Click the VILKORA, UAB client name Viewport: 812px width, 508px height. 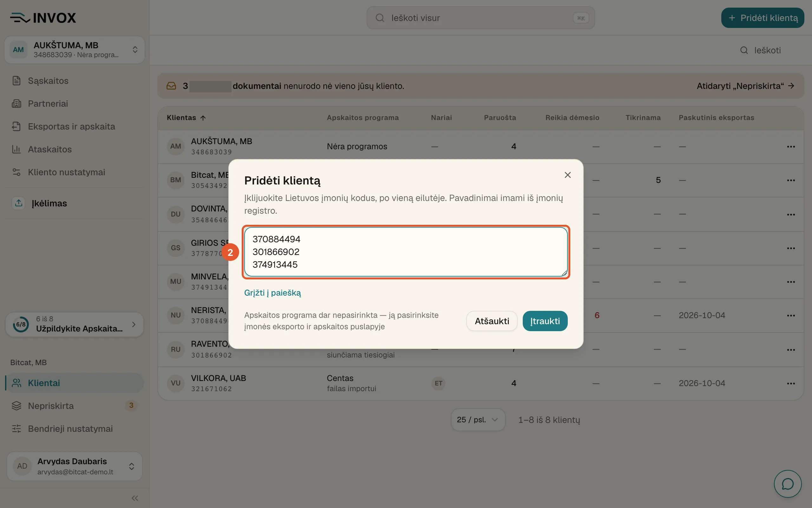coord(219,378)
